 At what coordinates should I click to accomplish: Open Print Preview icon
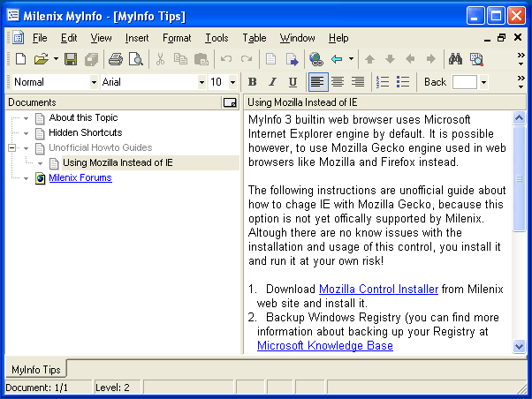coord(136,59)
